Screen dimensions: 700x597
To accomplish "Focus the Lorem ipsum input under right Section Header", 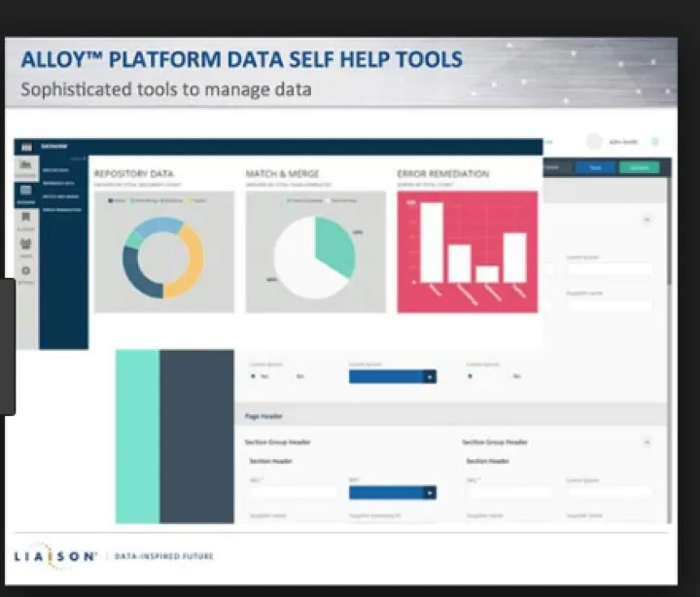I will [610, 492].
